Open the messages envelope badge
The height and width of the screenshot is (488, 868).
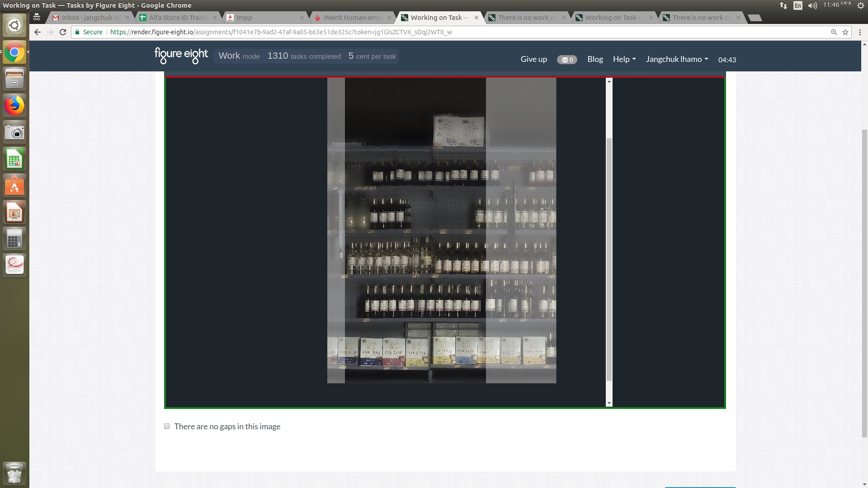566,60
